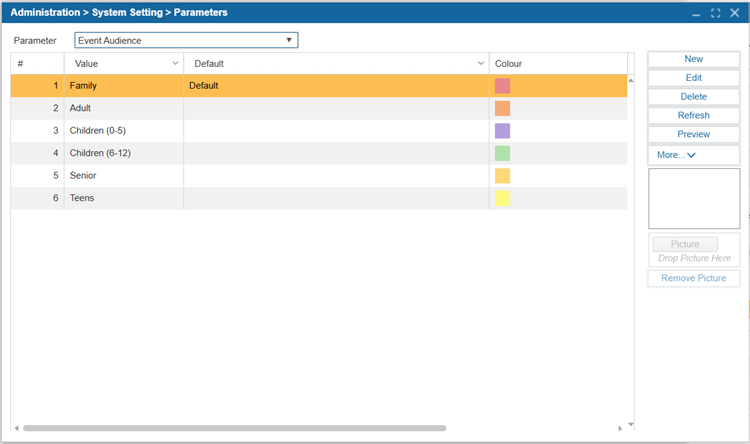Pick the green swatch for Children (6-12)
The height and width of the screenshot is (444, 750).
coord(502,153)
